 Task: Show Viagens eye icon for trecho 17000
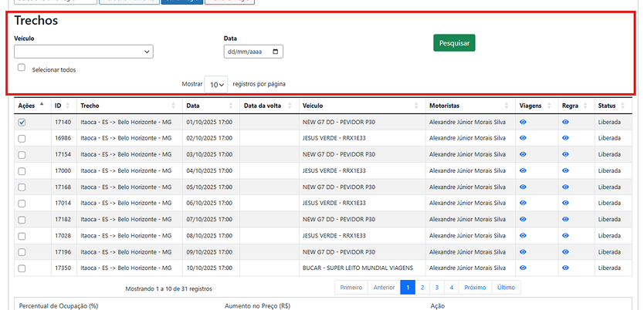523,170
